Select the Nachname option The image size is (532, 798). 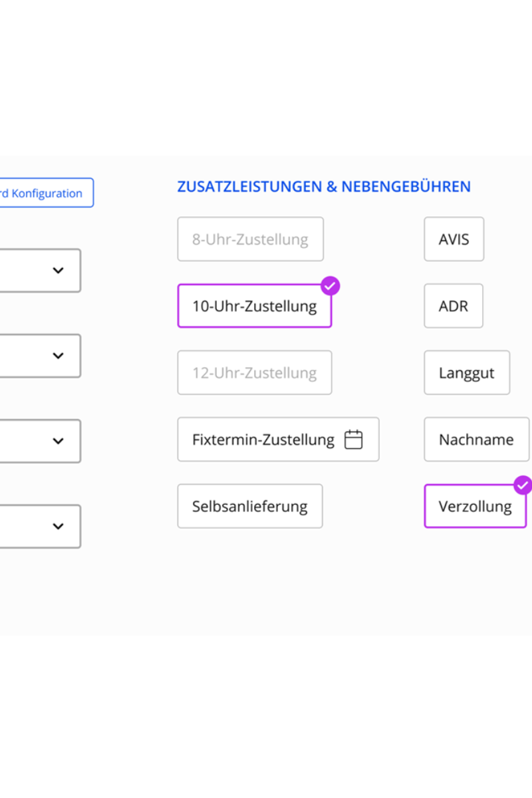click(476, 440)
